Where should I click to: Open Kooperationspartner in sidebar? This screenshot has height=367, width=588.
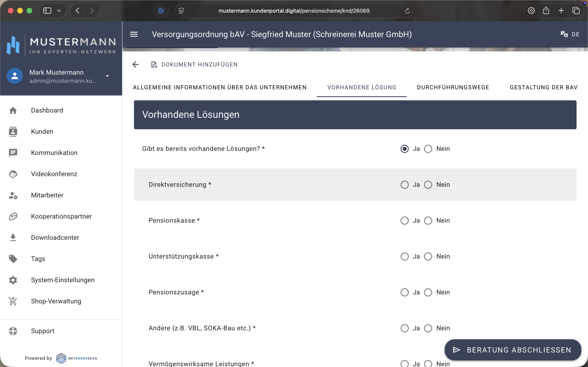(61, 216)
